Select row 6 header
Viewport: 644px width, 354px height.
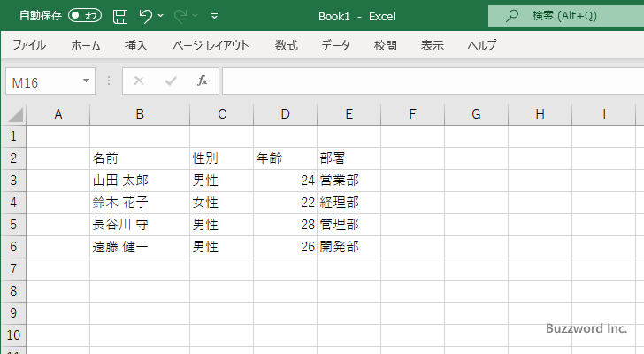coord(13,247)
